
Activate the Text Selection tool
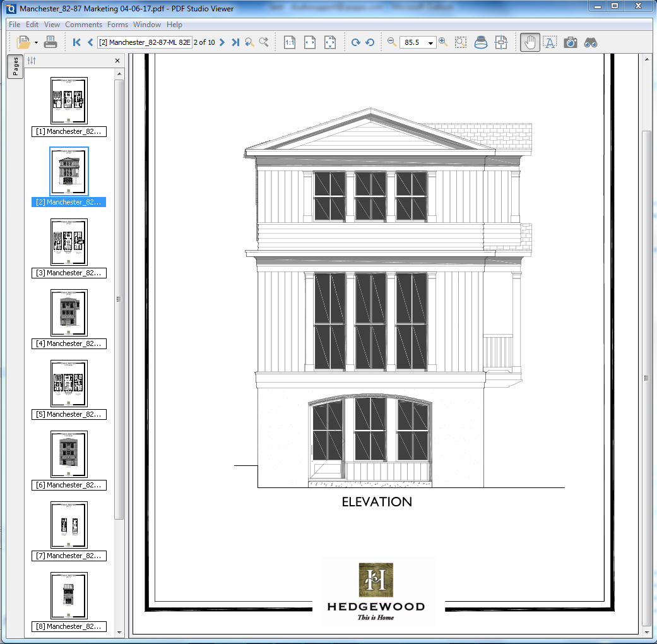click(550, 42)
